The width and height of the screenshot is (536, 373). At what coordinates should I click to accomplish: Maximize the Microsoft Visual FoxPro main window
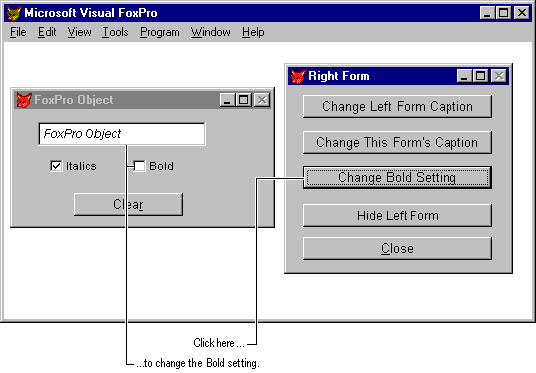click(x=503, y=13)
